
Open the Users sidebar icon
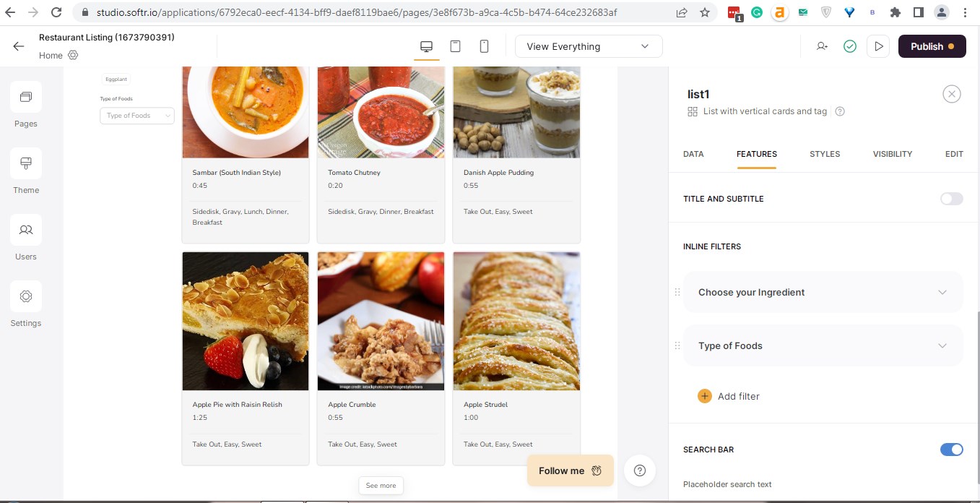(26, 230)
